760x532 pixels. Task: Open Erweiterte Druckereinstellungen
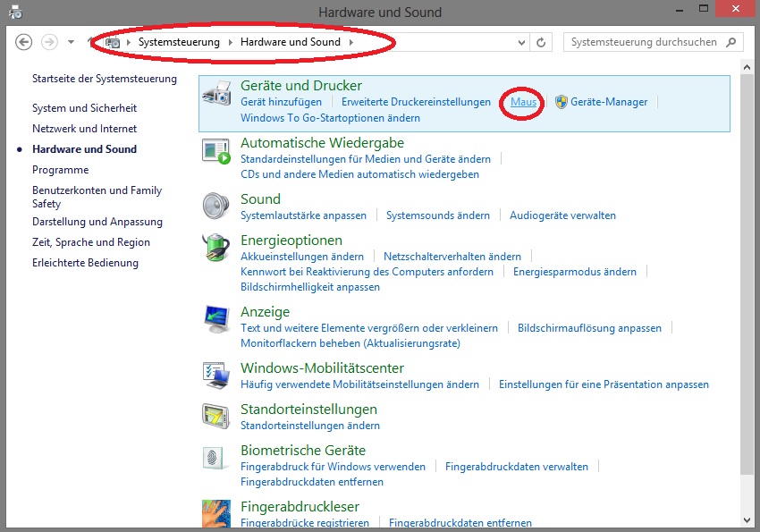[416, 102]
